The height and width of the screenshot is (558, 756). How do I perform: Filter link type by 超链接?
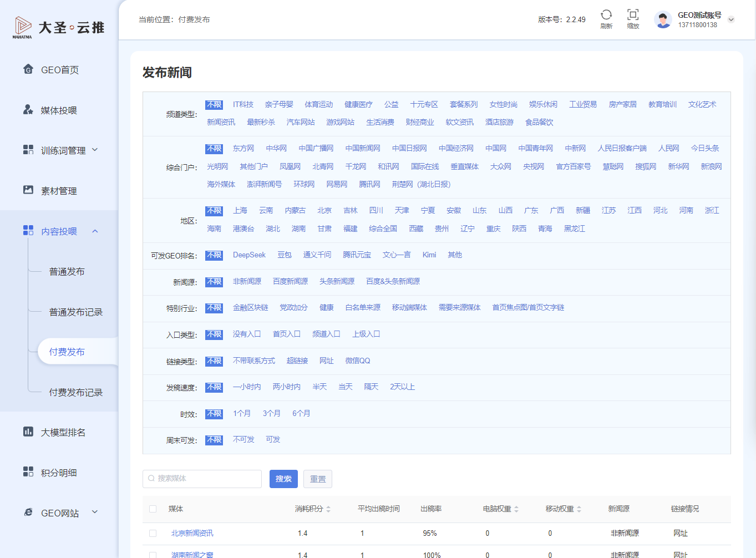tap(297, 361)
